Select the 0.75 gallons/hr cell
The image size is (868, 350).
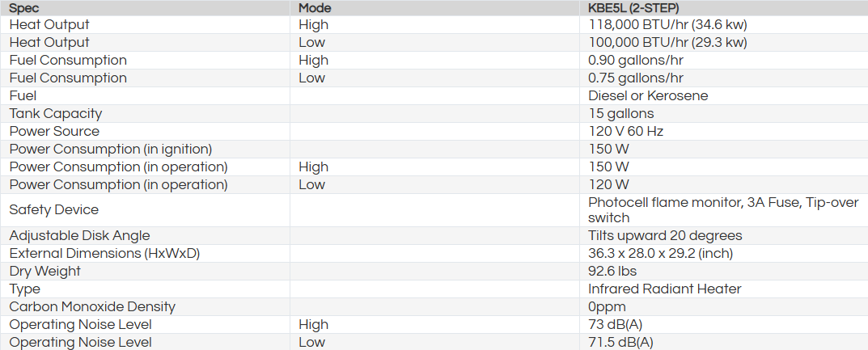[636, 78]
